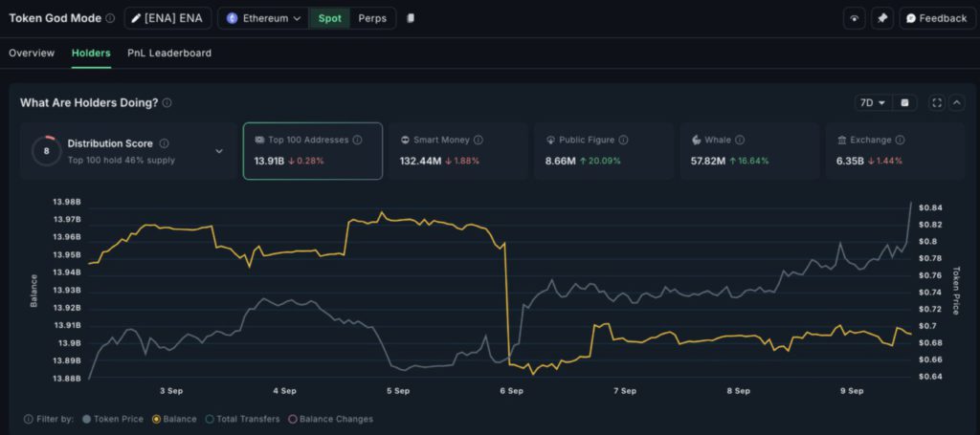
Task: Open the Ethereum chain dropdown
Action: click(263, 18)
